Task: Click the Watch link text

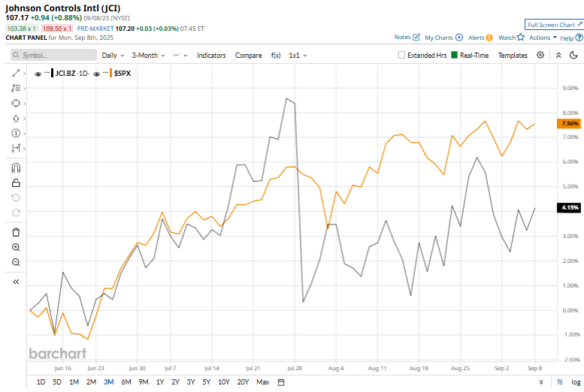Action: 507,38
